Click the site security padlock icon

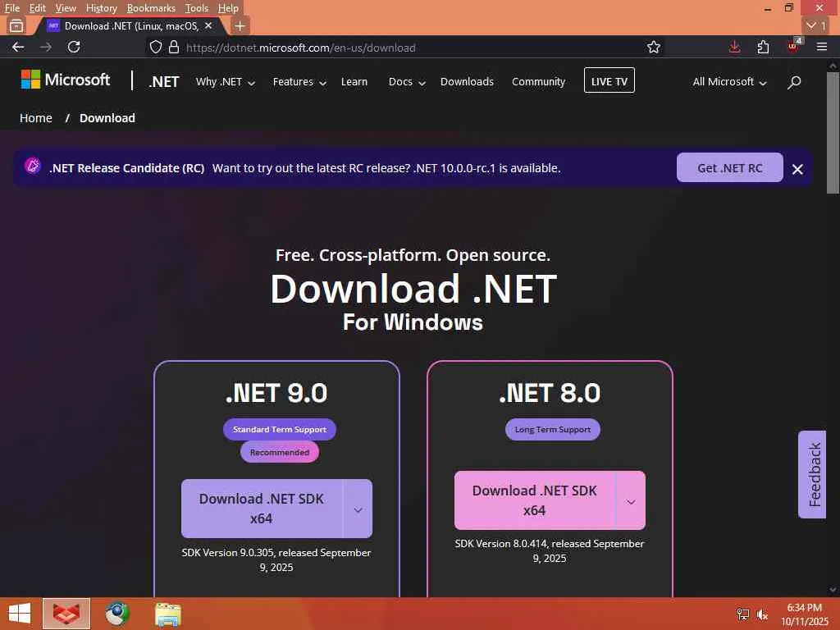(174, 47)
